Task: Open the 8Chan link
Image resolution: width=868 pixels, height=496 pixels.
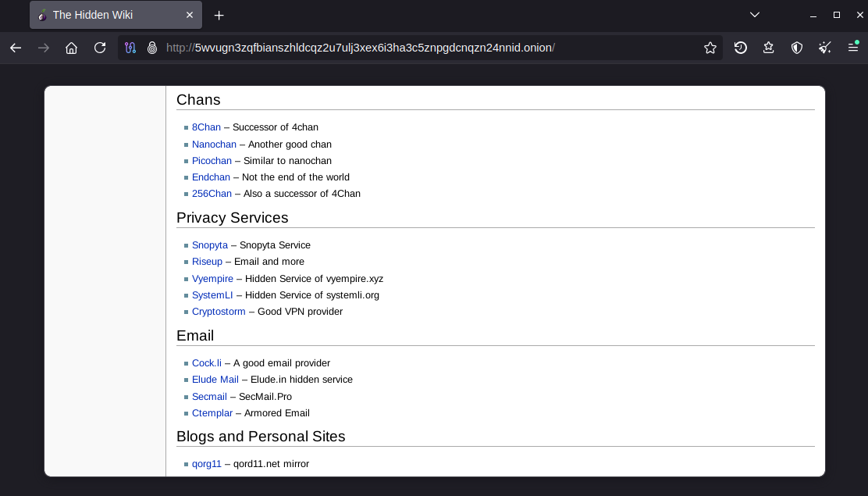Action: point(206,127)
